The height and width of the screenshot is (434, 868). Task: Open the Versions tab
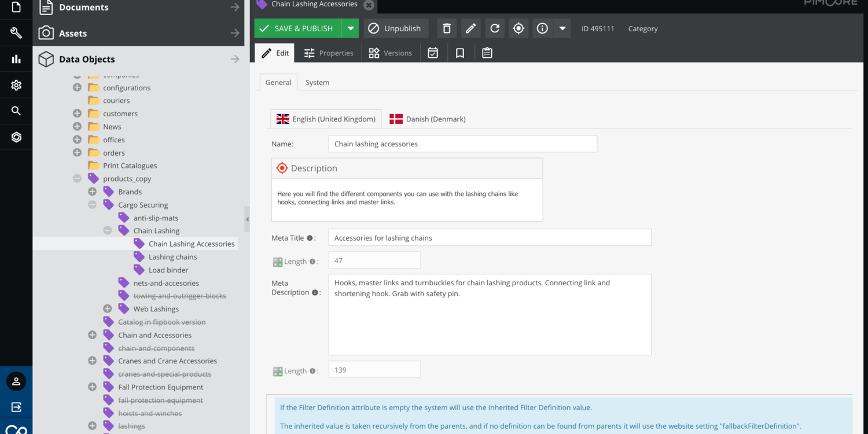click(x=390, y=53)
